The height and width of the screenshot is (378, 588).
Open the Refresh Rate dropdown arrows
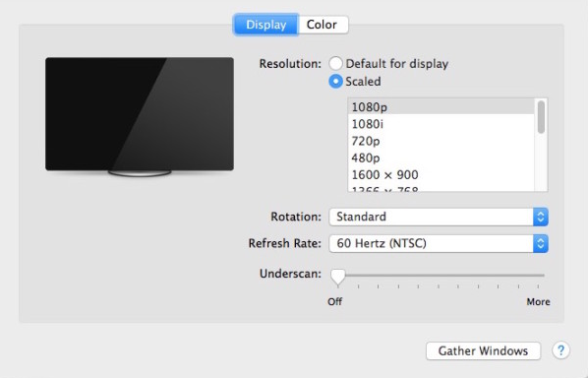click(x=541, y=243)
